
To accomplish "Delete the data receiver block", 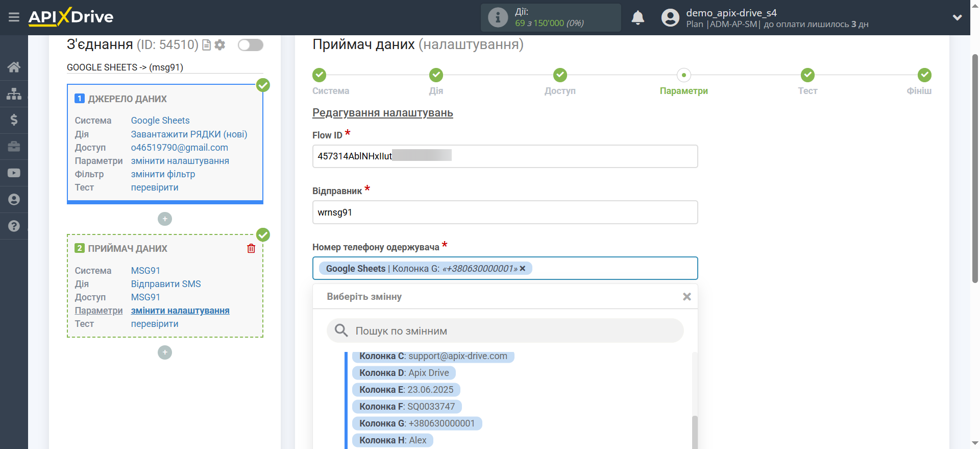I will pyautogui.click(x=251, y=249).
